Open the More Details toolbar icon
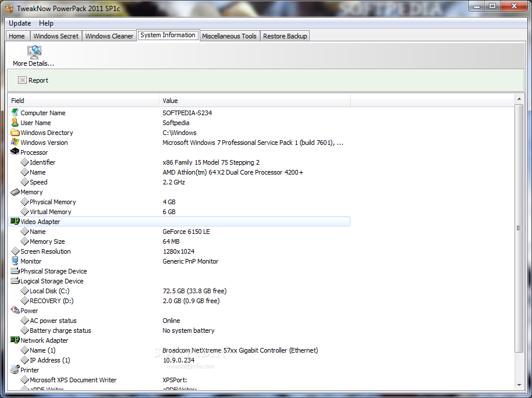This screenshot has height=398, width=532. point(34,52)
